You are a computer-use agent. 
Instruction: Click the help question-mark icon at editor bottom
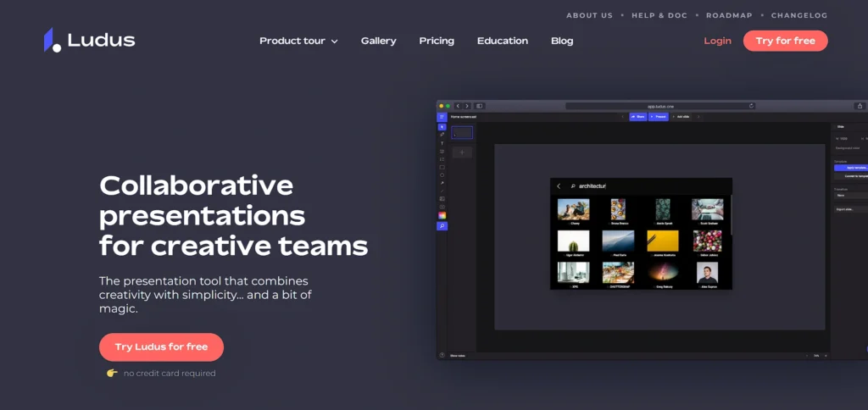(442, 355)
